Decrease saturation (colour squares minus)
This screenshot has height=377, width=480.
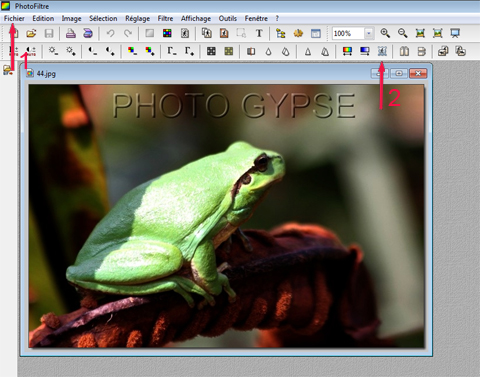(x=132, y=51)
